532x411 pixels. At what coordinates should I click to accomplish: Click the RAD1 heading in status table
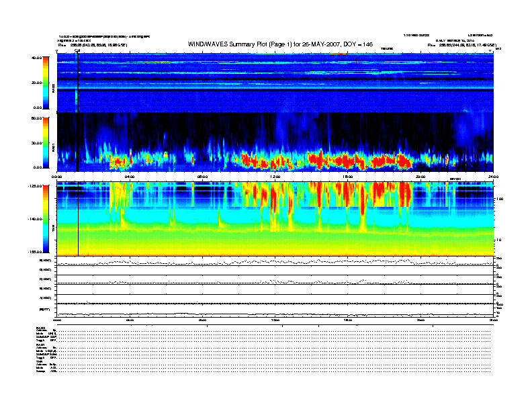[x=41, y=345]
